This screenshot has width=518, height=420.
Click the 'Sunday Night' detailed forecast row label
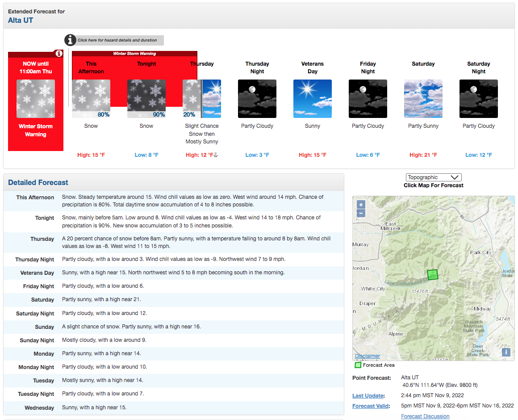coord(37,340)
